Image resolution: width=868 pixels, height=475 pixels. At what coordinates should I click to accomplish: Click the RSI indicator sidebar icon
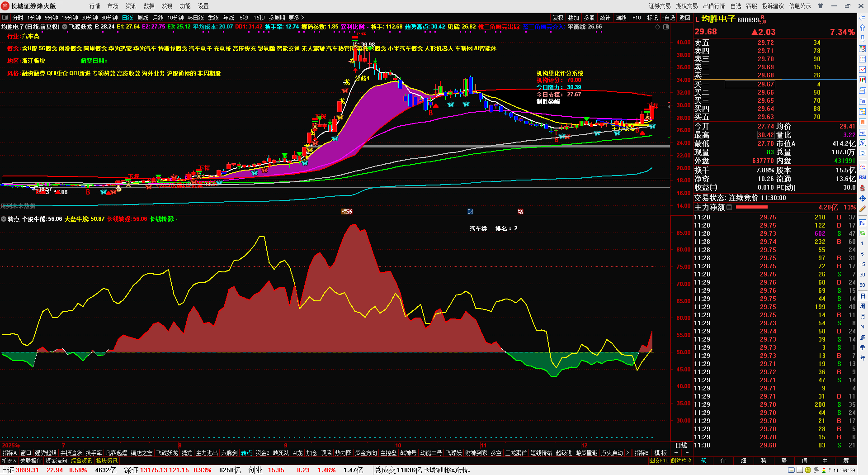[863, 177]
